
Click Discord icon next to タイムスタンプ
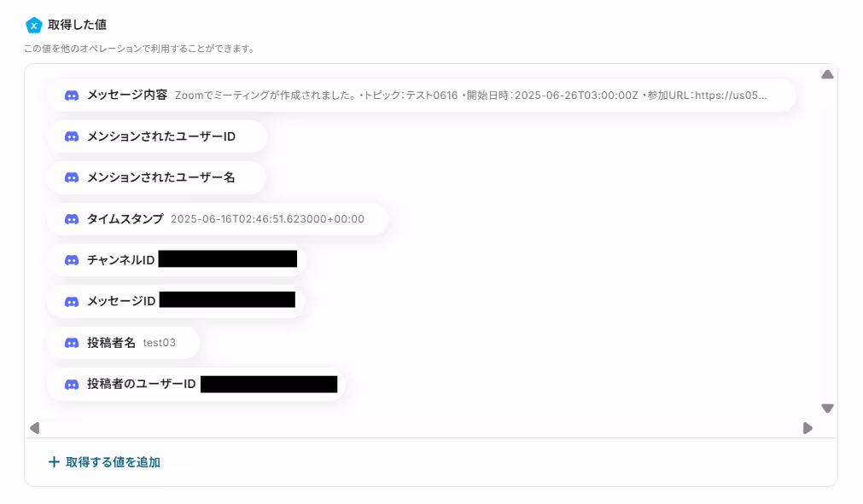[x=72, y=219]
